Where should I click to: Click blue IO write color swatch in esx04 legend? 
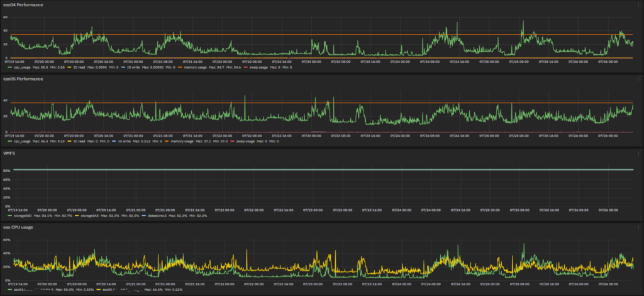coord(123,67)
